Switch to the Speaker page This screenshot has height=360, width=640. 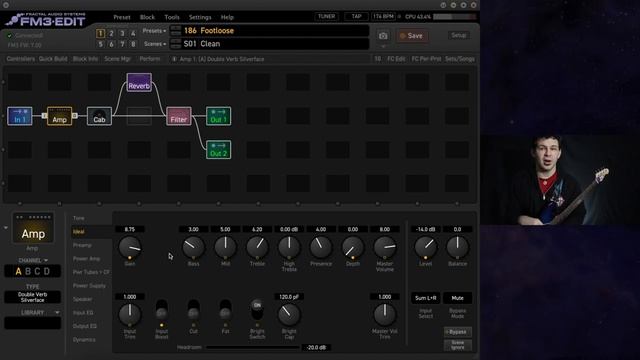pos(82,299)
